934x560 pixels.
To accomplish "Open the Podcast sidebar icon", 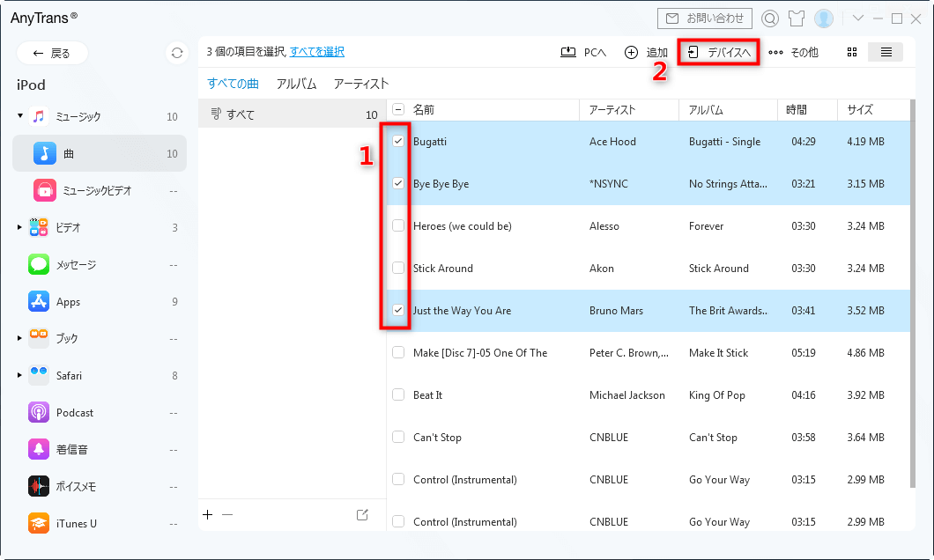I will pos(39,412).
